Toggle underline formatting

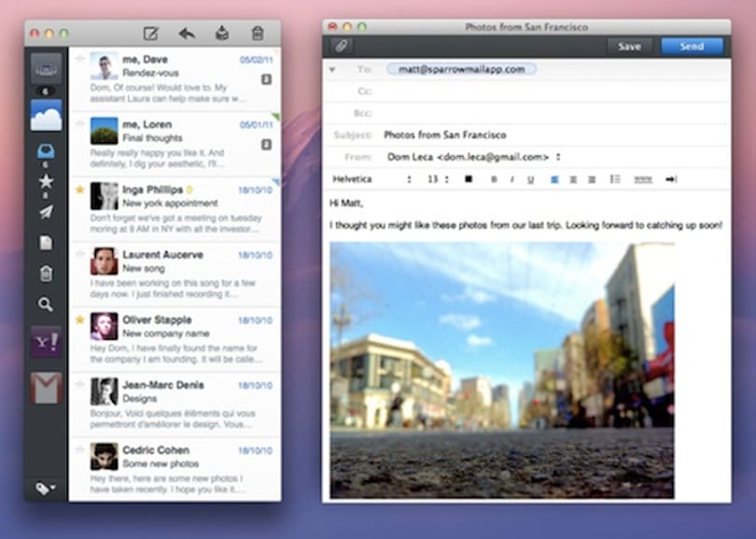[530, 179]
